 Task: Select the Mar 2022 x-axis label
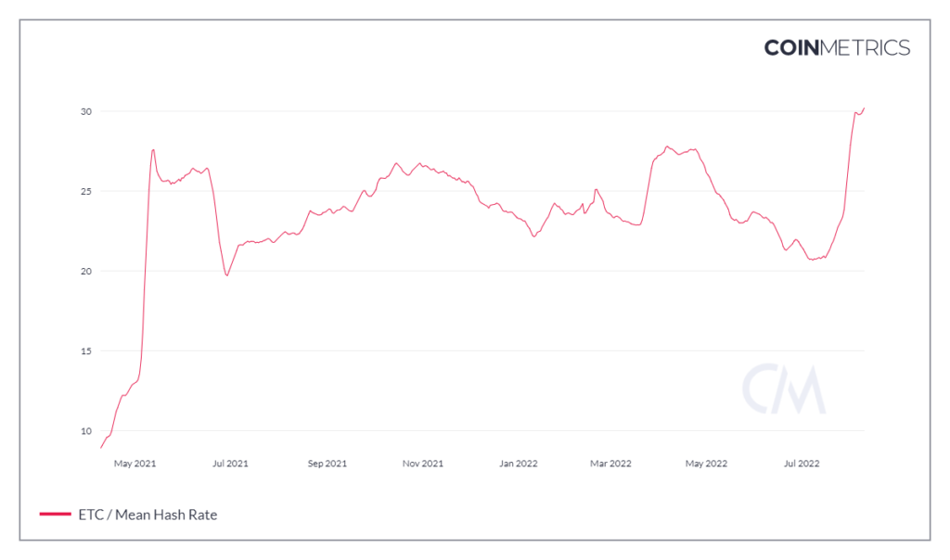(x=610, y=463)
